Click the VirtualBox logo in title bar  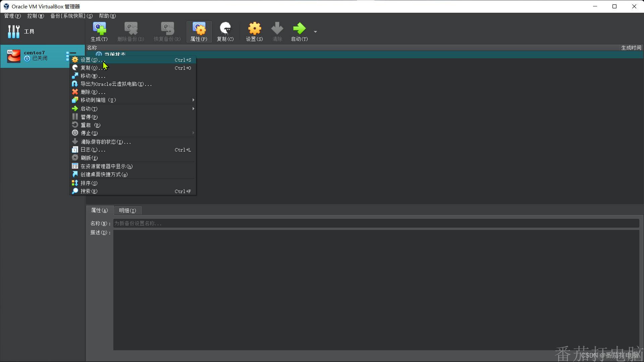(x=6, y=6)
